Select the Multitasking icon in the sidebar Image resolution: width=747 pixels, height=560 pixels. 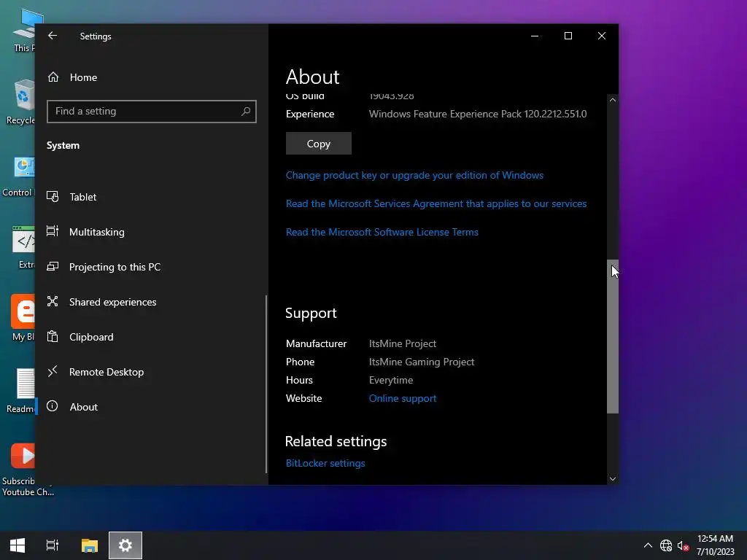[x=53, y=231]
